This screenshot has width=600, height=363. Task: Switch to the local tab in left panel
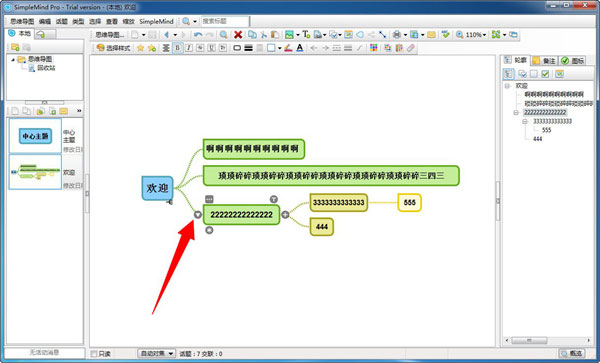20,34
